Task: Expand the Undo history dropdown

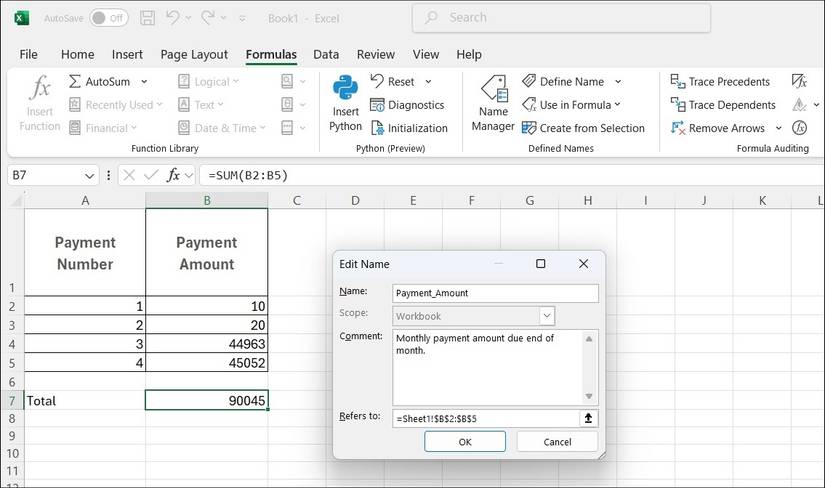Action: pos(188,18)
